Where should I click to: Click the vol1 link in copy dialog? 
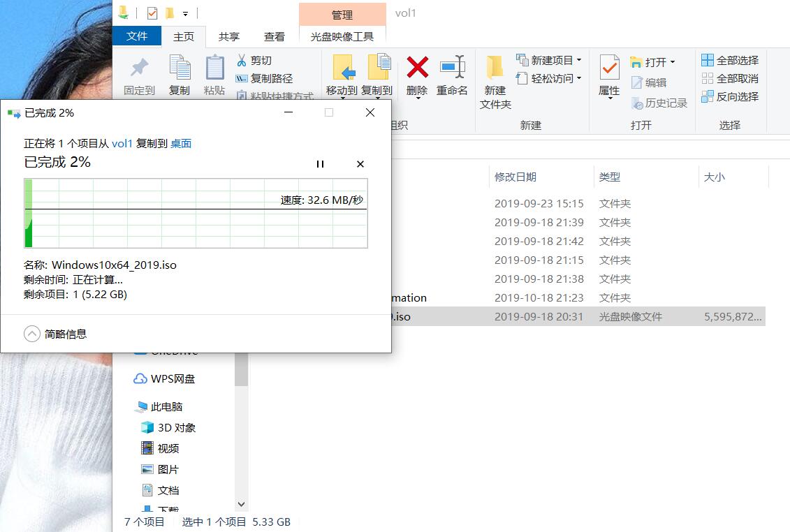(123, 142)
